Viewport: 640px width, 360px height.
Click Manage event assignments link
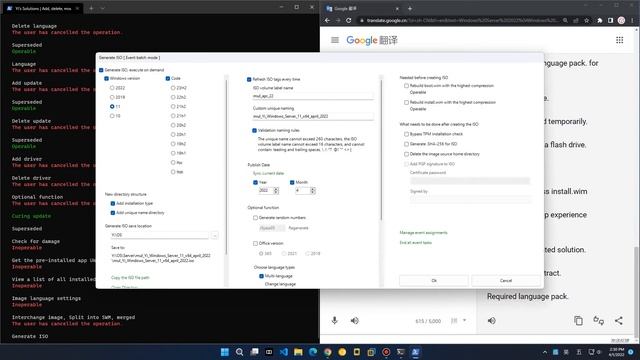coord(423,233)
